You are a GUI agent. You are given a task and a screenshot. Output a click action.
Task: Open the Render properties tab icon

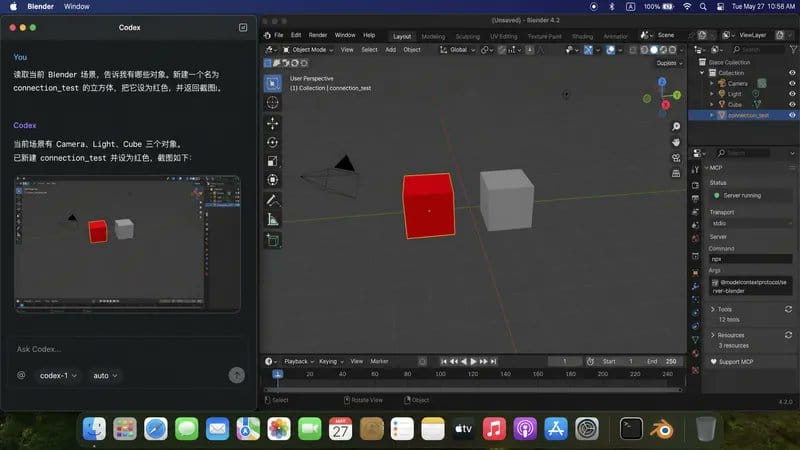coord(695,185)
